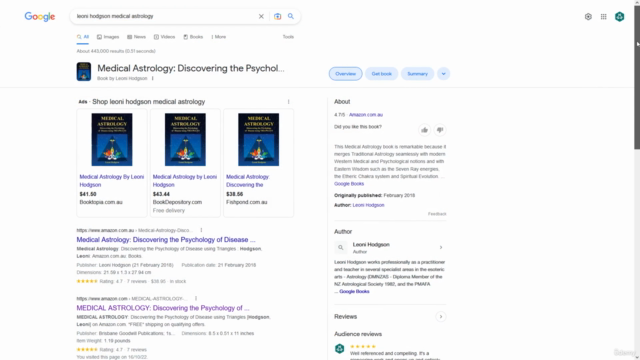Open Leoni Hodgson author link
640x360 pixels.
click(368, 205)
